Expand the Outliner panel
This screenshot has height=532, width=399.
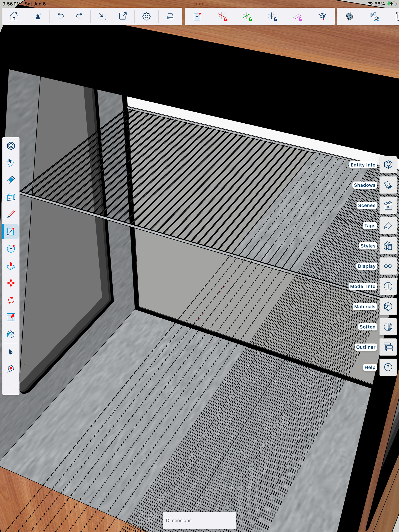[x=388, y=347]
